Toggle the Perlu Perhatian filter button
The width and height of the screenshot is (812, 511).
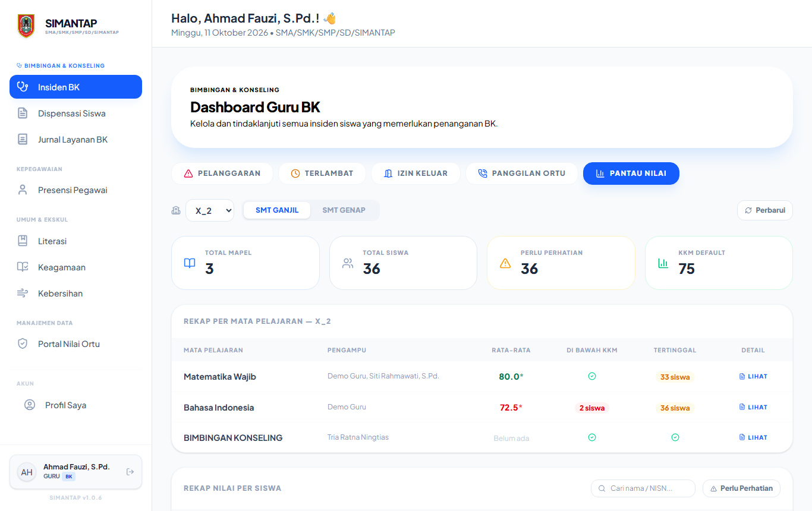point(741,488)
